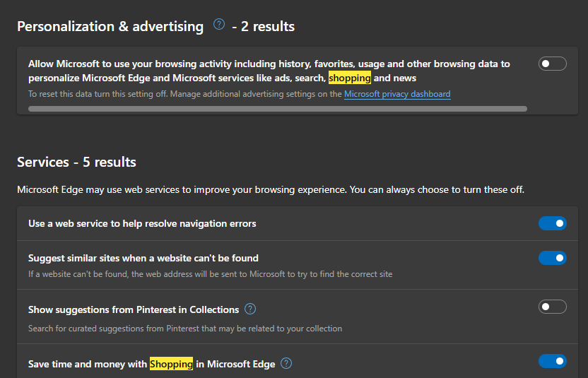Switch off Shopping in Microsoft Edge toggle
The height and width of the screenshot is (378, 588).
click(553, 362)
